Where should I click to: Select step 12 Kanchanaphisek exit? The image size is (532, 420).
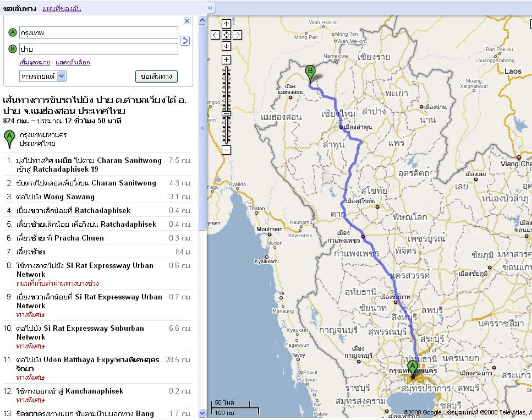(x=98, y=395)
